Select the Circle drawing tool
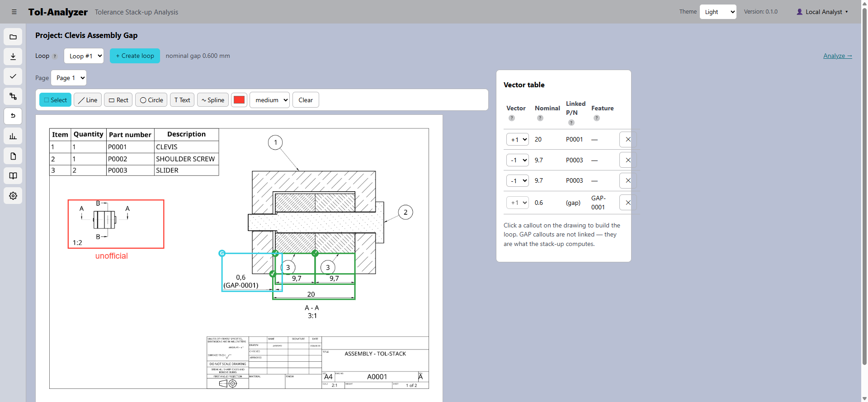 (x=151, y=100)
